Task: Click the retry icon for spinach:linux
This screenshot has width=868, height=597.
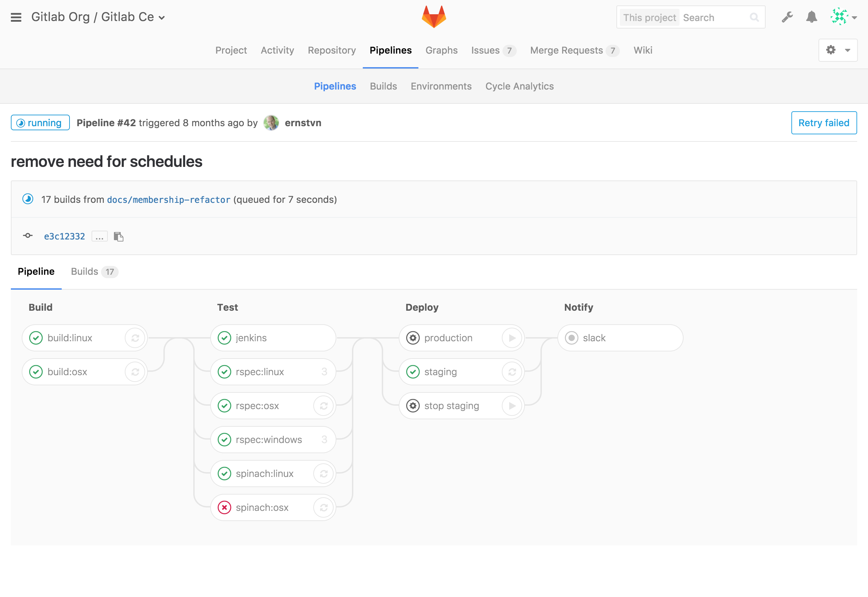Action: click(x=323, y=473)
